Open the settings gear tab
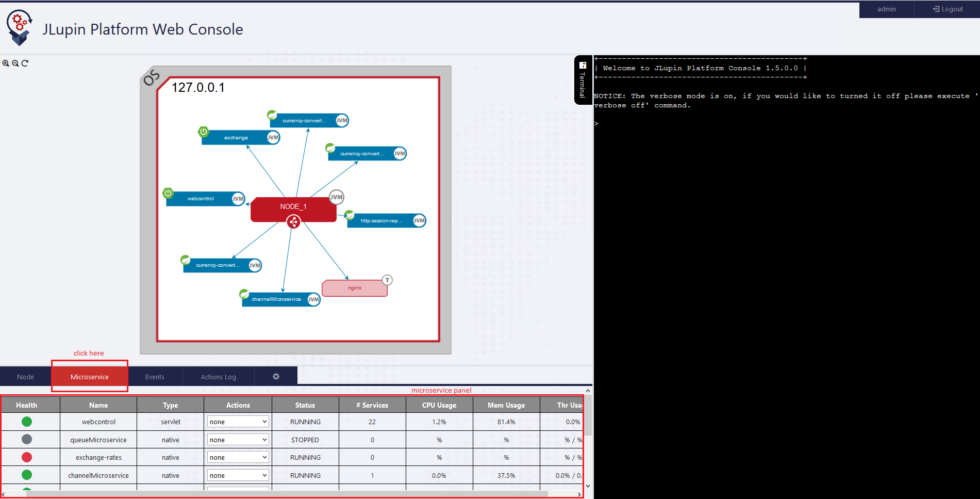The height and width of the screenshot is (499, 980). click(x=276, y=377)
